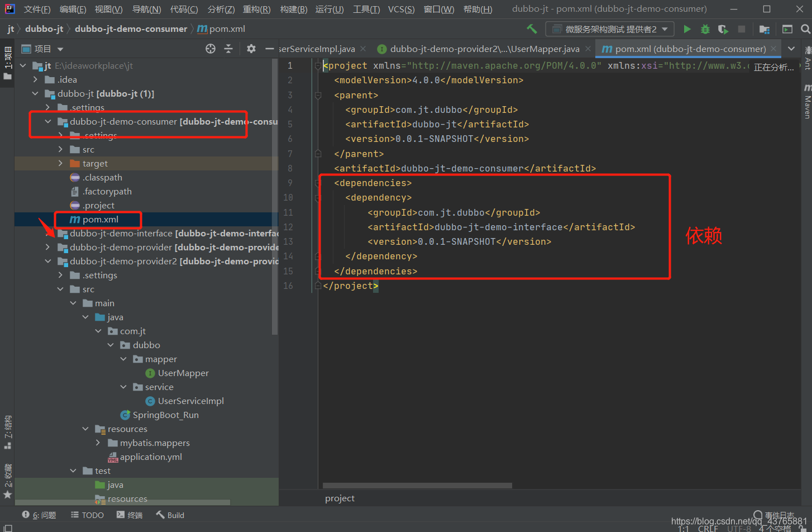Open the 终端 terminal tool window
This screenshot has height=532, width=812.
(130, 515)
